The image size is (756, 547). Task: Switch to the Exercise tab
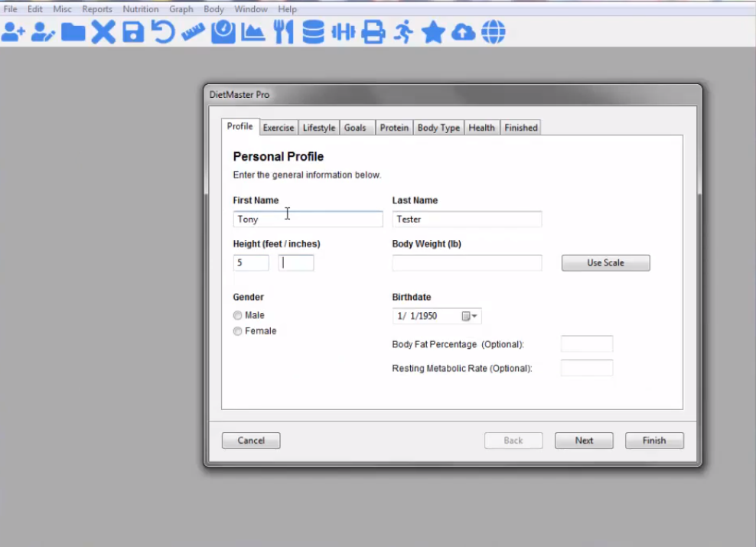tap(278, 127)
